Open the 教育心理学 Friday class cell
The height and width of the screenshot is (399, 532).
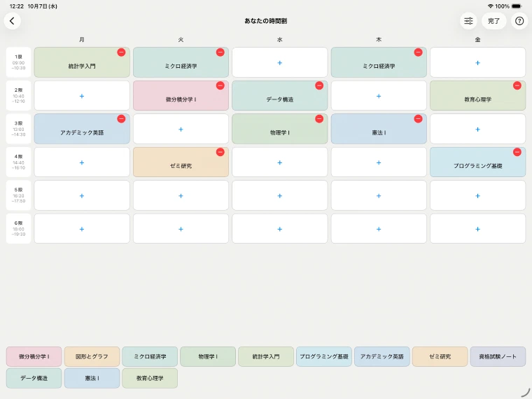pyautogui.click(x=477, y=96)
